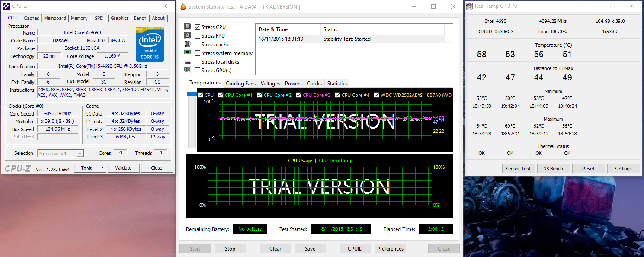
Task: Select the CPU tab in CPU-Z
Action: tap(13, 18)
